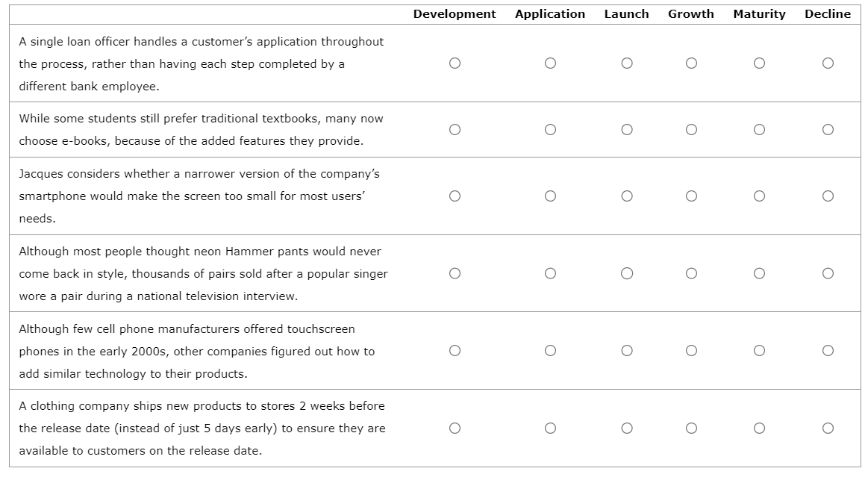Image resolution: width=868 pixels, height=483 pixels.
Task: Select Decline for the touchscreen phones question
Action: 827,350
